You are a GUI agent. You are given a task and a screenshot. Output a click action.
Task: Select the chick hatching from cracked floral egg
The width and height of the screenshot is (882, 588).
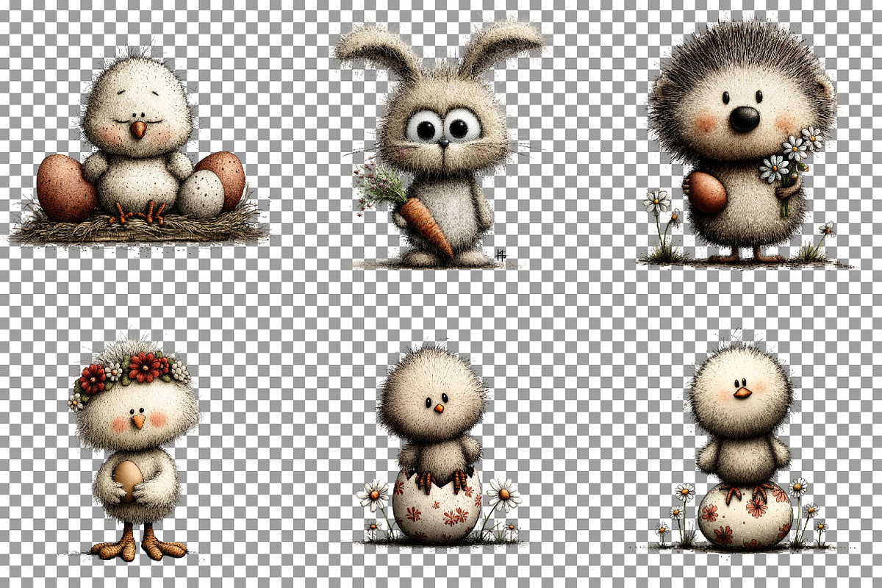439,445
